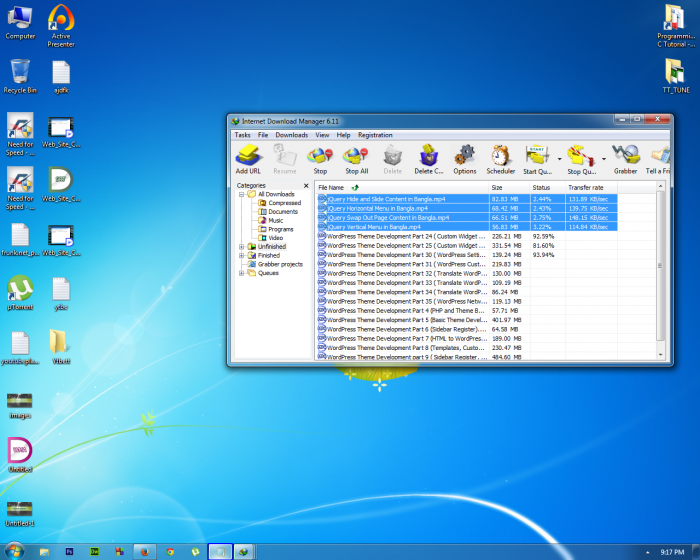This screenshot has width=700, height=560.
Task: Open the Downloads menu
Action: coord(291,135)
